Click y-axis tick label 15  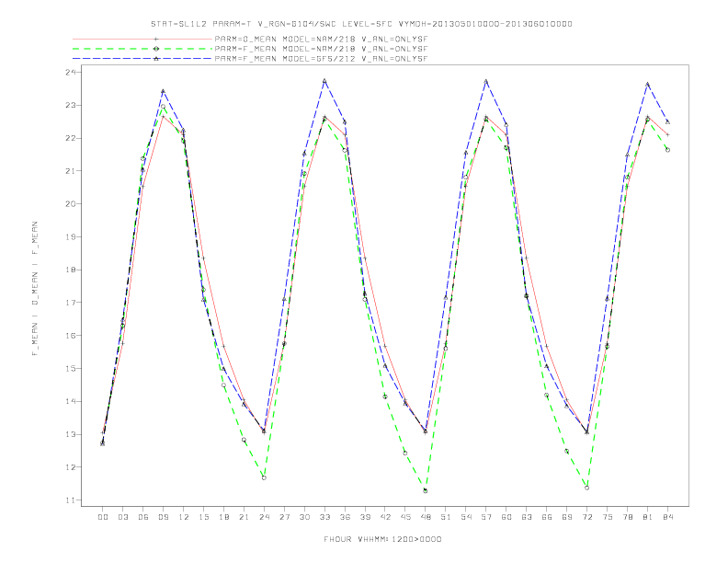pos(70,368)
